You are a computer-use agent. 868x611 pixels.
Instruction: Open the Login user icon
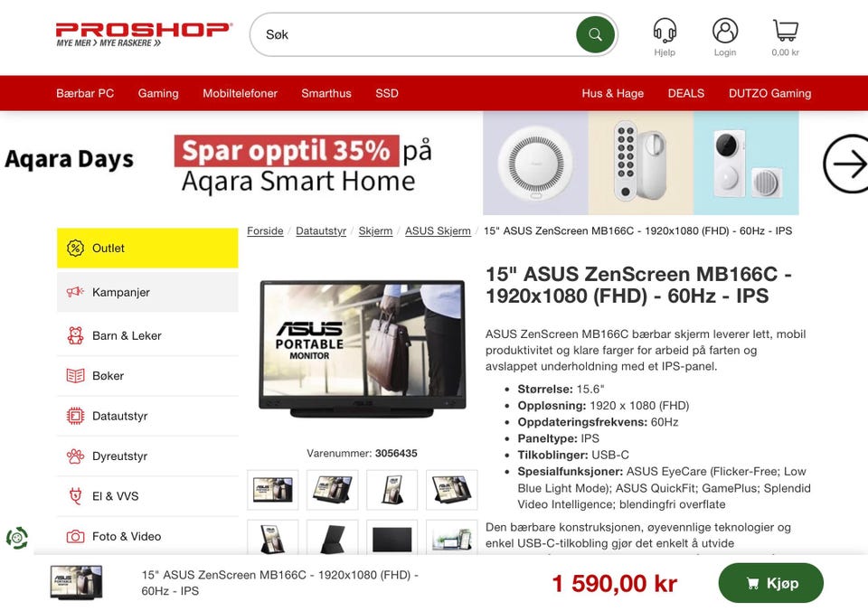tap(724, 30)
